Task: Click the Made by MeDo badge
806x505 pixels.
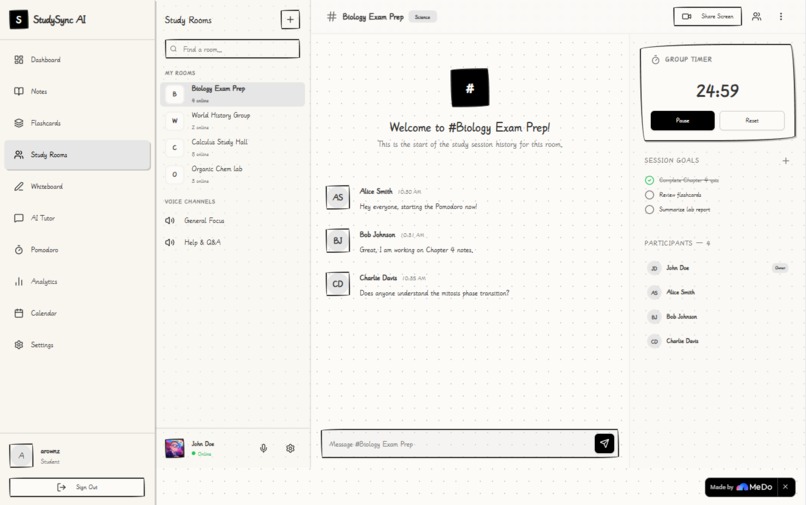Action: click(x=741, y=487)
